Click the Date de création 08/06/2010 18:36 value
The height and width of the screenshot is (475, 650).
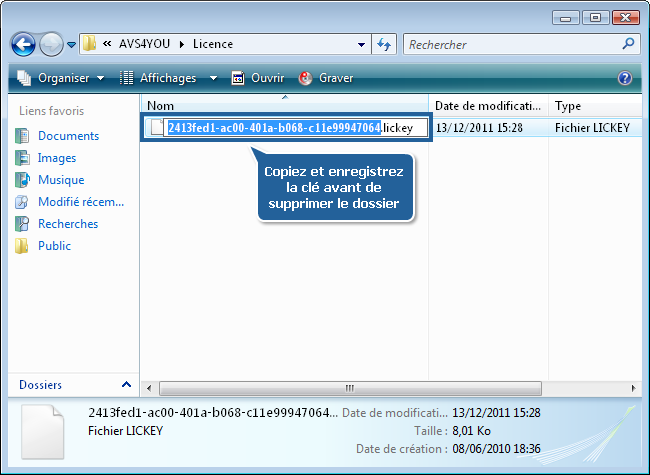point(496,449)
